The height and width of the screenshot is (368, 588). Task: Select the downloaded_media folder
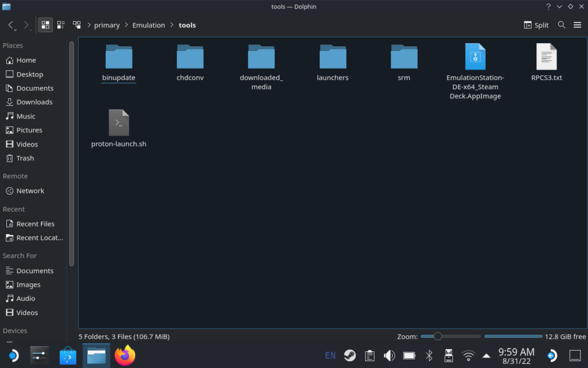pyautogui.click(x=261, y=68)
